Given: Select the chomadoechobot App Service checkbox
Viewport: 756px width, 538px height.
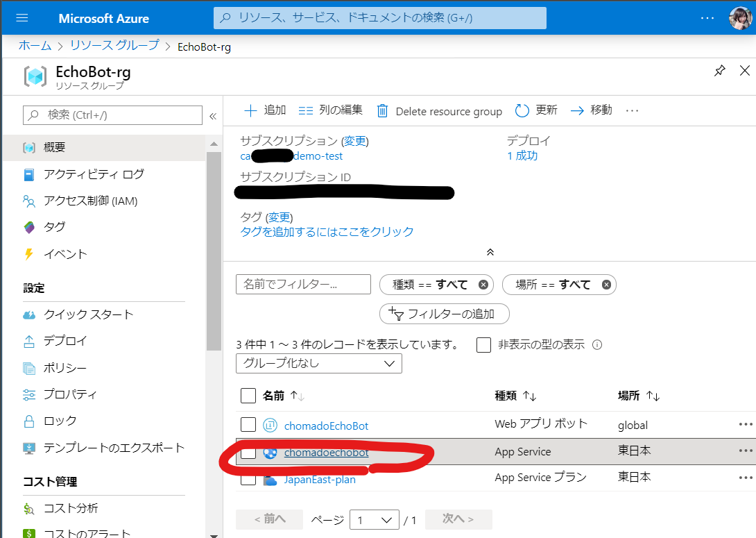Looking at the screenshot, I should tap(248, 453).
